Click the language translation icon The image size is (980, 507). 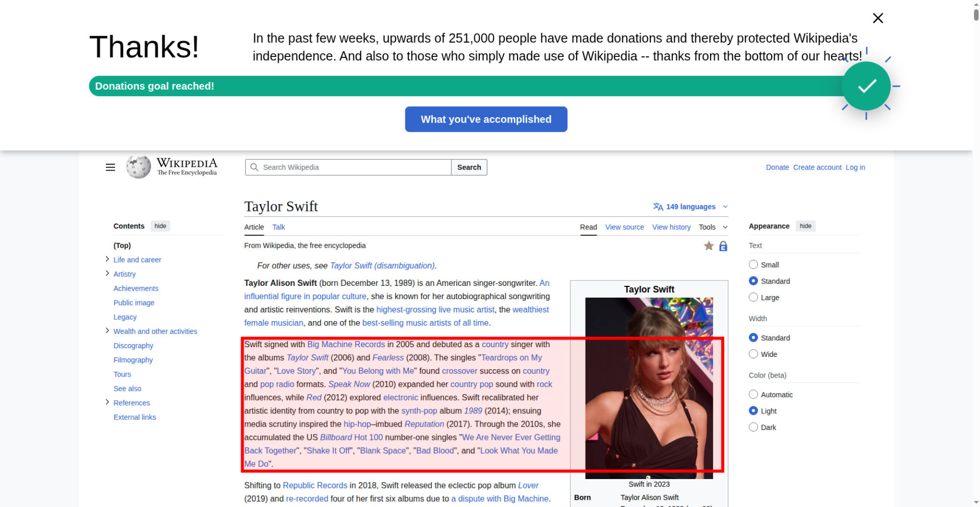[658, 207]
